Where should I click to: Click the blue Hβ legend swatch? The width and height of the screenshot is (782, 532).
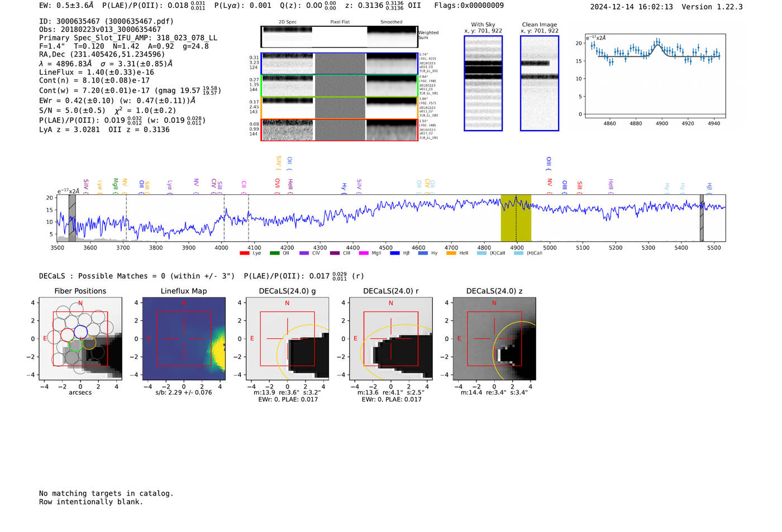tap(395, 253)
